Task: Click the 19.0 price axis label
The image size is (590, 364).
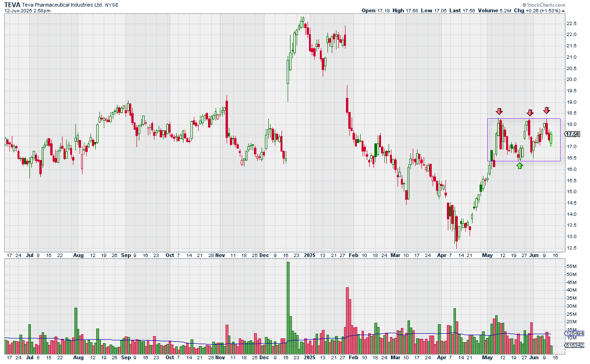Action: (x=571, y=102)
